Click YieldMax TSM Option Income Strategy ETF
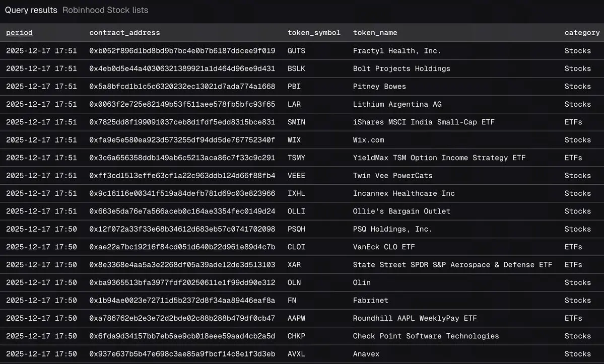Viewport: 604px width, 364px height. point(439,158)
